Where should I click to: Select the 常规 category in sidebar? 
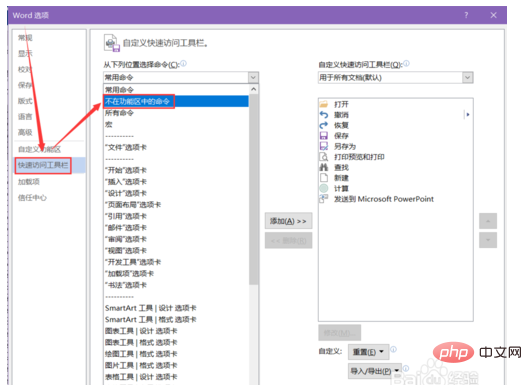25,38
